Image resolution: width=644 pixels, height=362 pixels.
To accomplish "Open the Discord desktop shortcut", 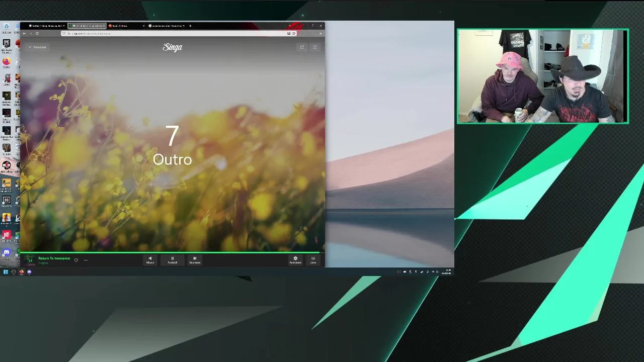I will tap(6, 253).
